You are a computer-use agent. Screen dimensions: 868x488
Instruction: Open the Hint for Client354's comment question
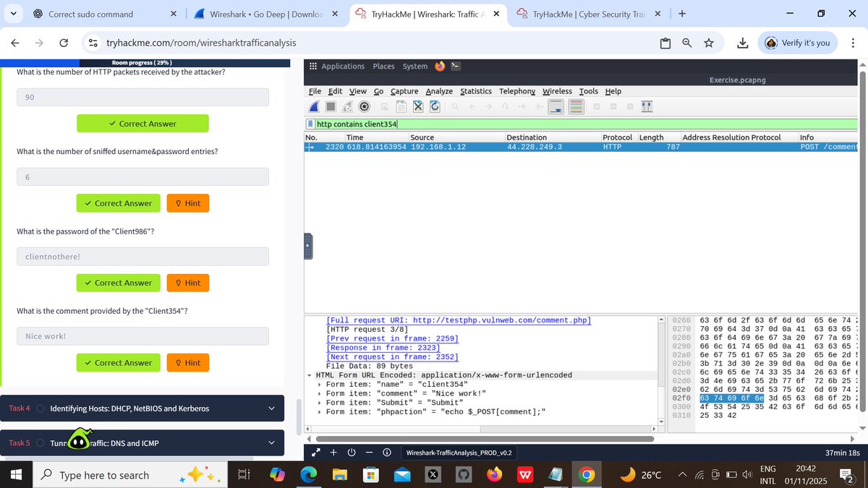pos(187,362)
